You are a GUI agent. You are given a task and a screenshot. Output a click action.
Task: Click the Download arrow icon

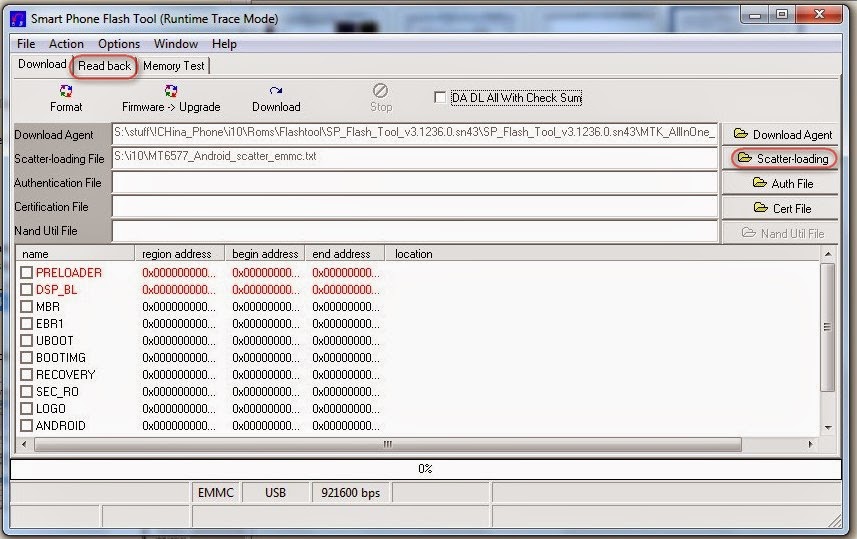point(276,91)
